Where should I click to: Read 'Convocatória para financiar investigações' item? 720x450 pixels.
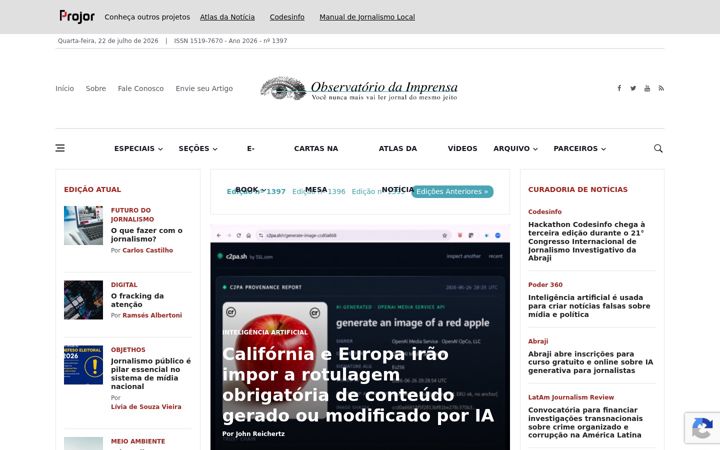pos(585,422)
